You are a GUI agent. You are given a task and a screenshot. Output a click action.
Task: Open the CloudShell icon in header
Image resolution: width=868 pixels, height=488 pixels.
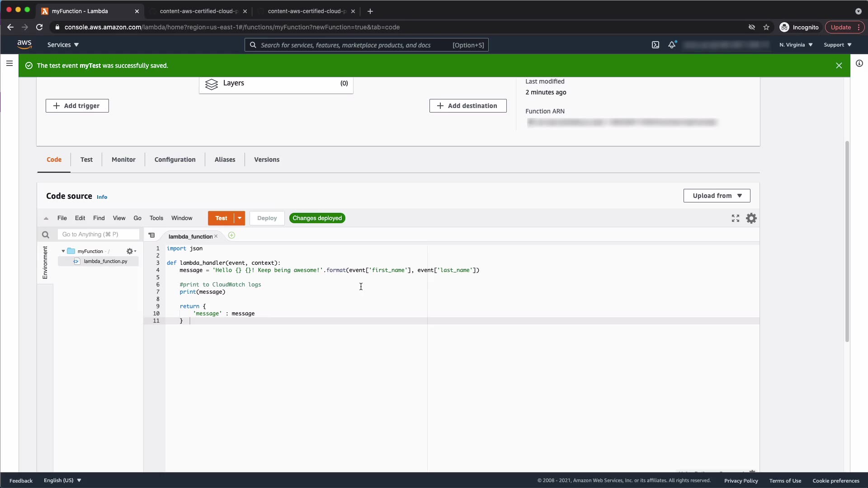click(x=655, y=45)
